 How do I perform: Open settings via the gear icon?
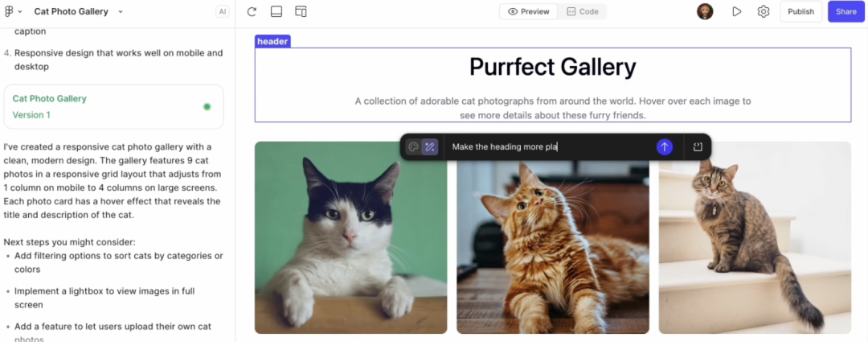point(763,12)
